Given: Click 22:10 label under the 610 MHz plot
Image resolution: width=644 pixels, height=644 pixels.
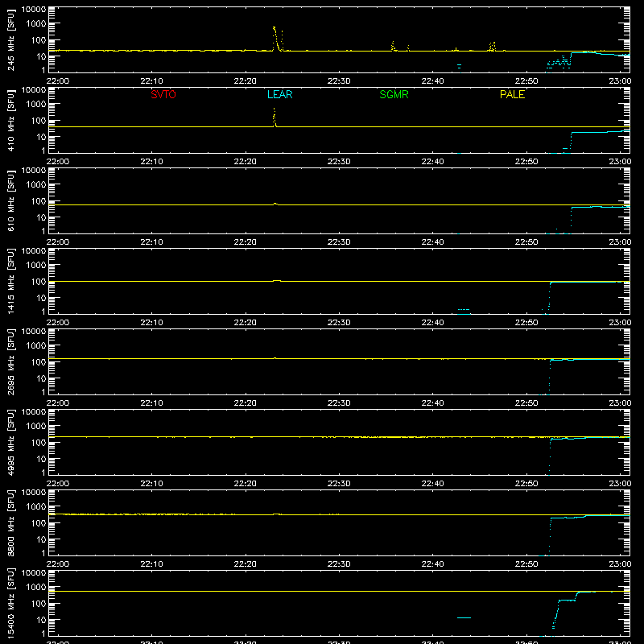Looking at the screenshot, I should point(151,242).
